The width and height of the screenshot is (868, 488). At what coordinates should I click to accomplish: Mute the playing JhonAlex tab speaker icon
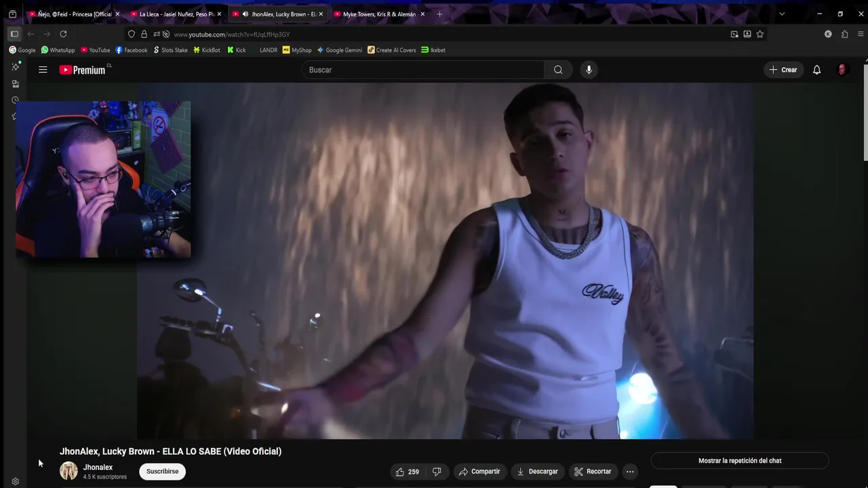point(245,14)
